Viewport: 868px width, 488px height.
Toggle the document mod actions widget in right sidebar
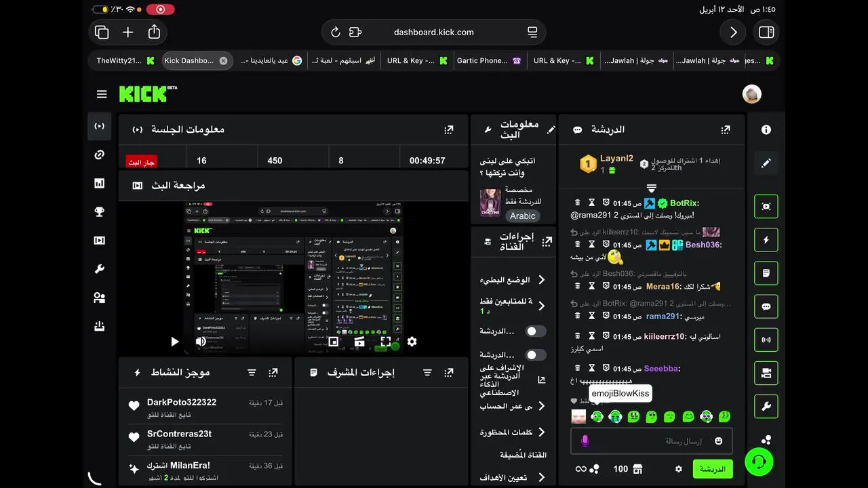766,273
